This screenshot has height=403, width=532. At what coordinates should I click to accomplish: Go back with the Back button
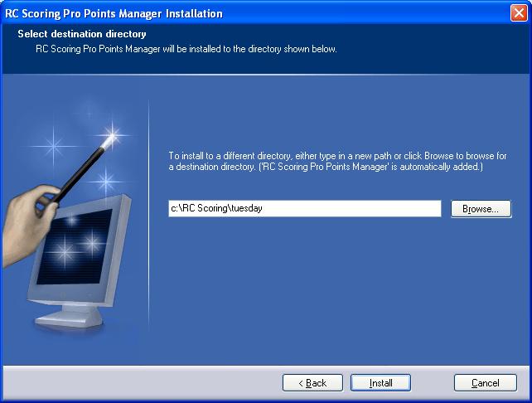click(312, 383)
